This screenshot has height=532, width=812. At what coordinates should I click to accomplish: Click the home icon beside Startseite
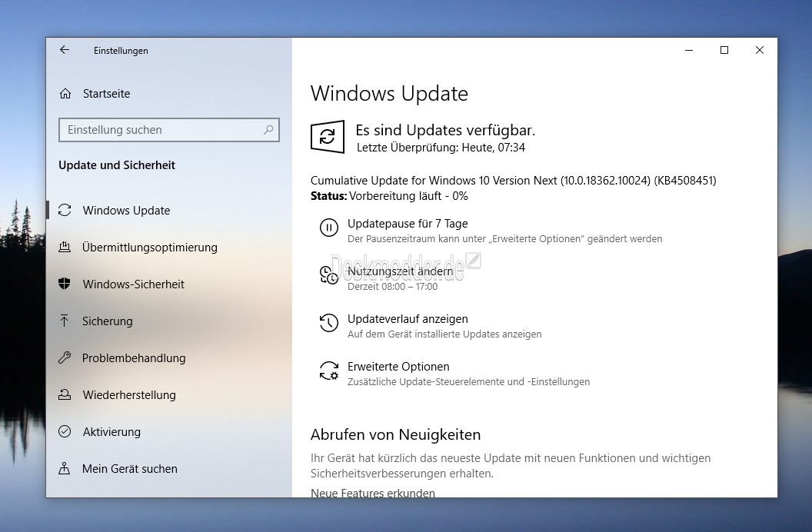coord(65,94)
